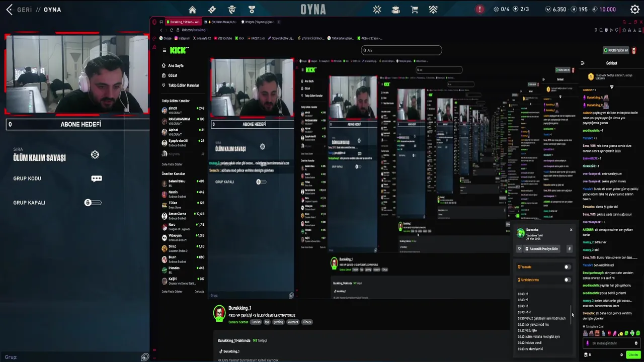Open chat settings gear icon
The height and width of the screenshot is (362, 644).
pos(621,355)
